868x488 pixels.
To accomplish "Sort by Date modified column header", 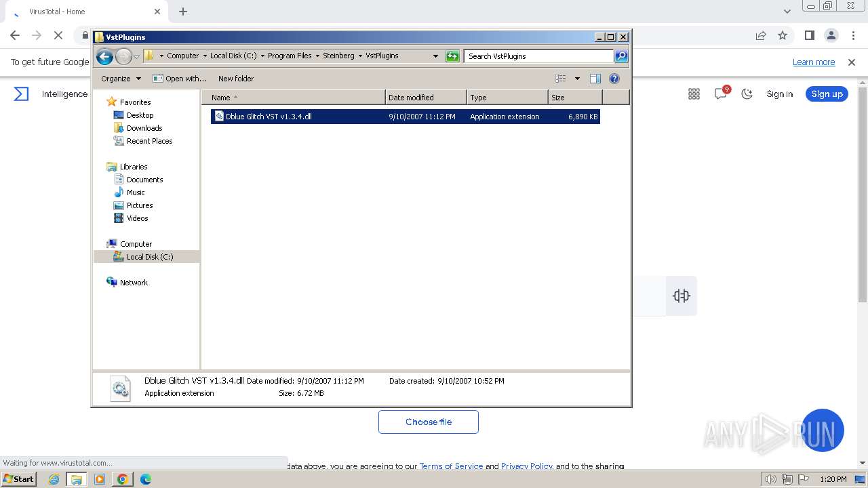I will point(426,98).
